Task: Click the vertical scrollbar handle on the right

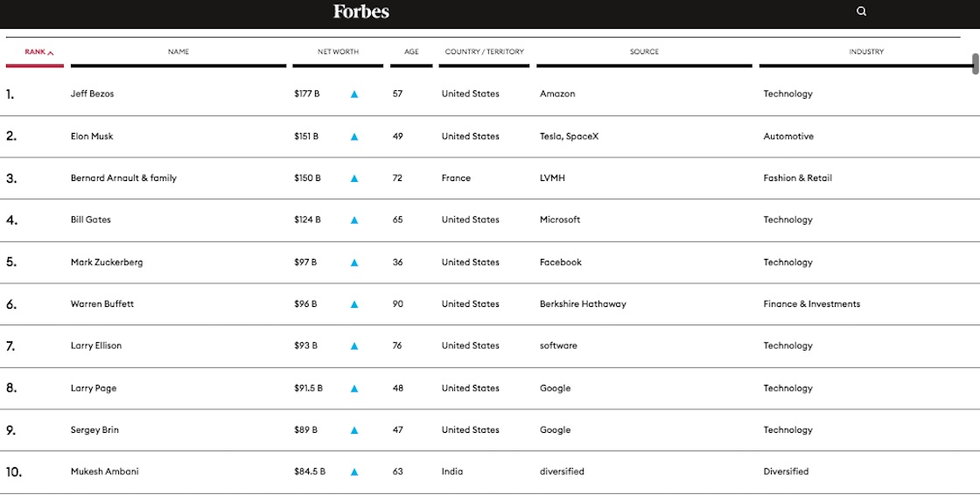Action: click(x=975, y=64)
